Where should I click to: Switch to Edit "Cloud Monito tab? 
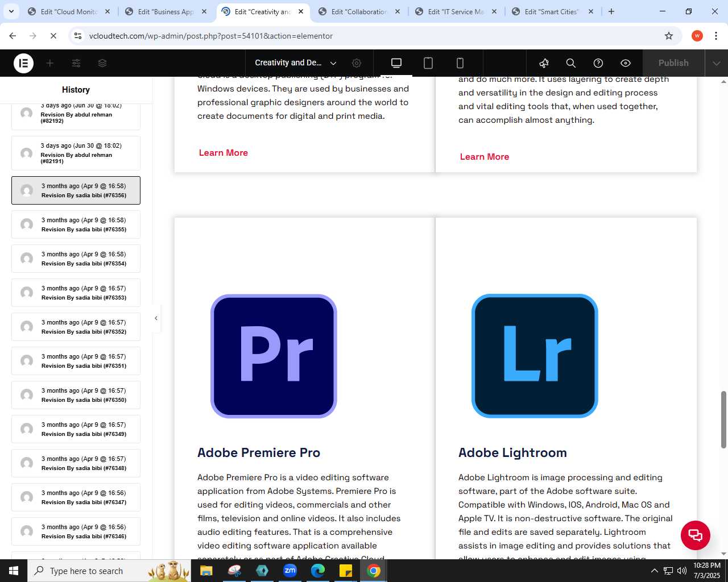click(x=69, y=11)
